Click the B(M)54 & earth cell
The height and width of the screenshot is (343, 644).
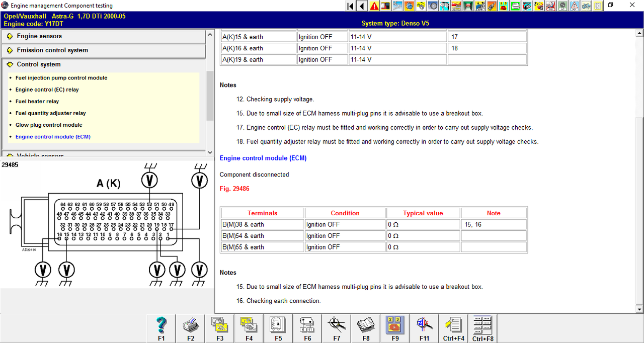click(262, 236)
